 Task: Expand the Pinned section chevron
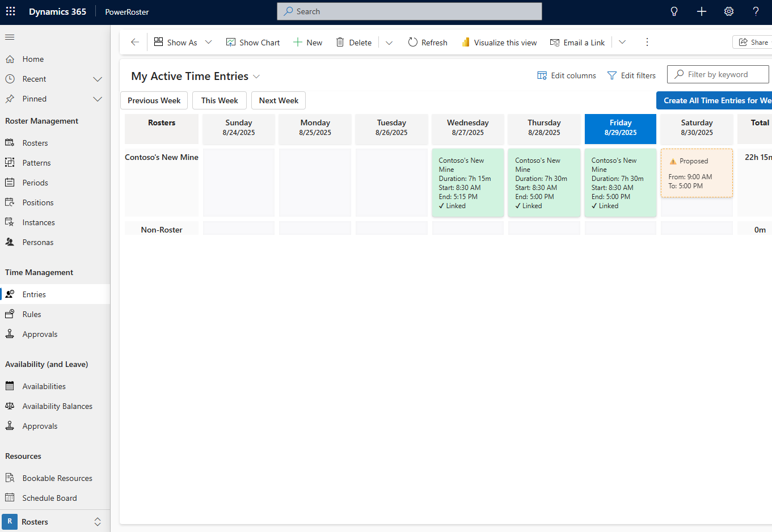[x=98, y=99]
